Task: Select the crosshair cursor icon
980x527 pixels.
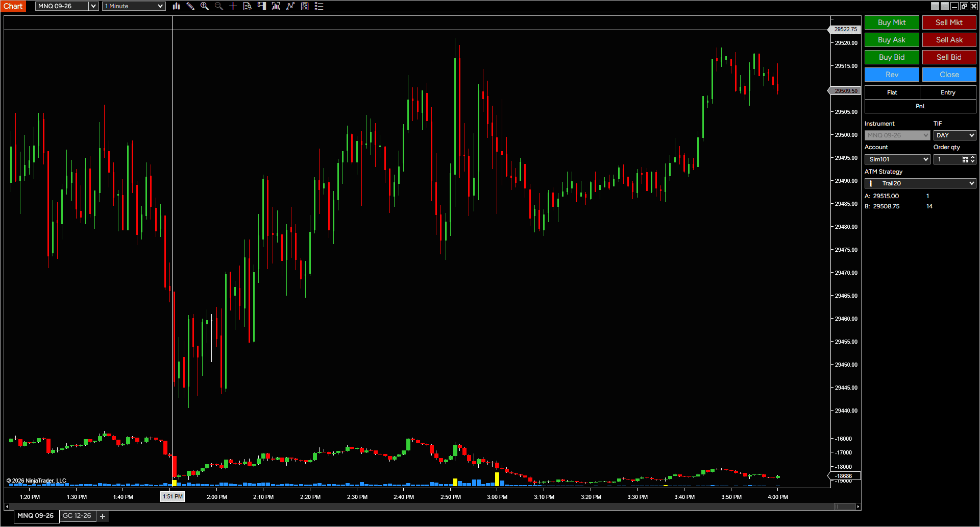Action: pos(233,6)
